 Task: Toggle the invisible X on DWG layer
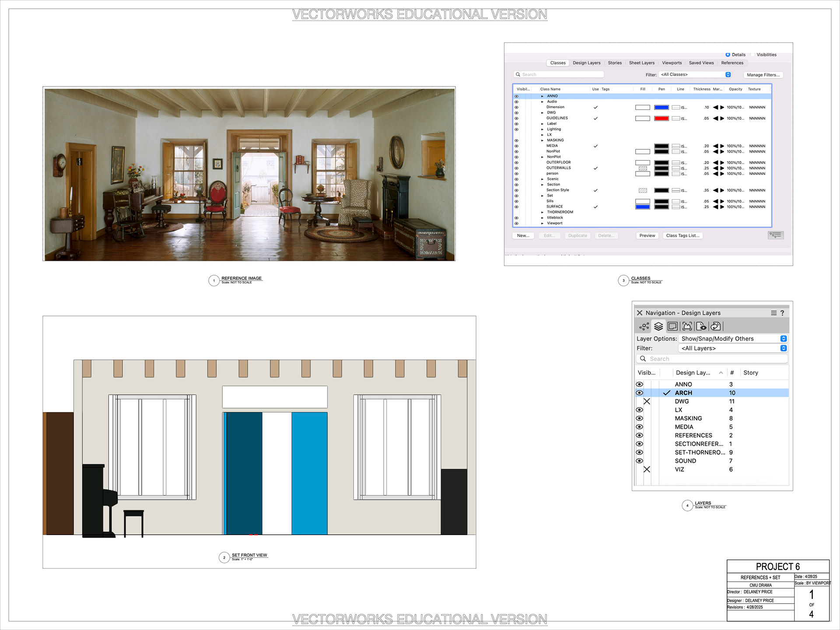(x=647, y=401)
